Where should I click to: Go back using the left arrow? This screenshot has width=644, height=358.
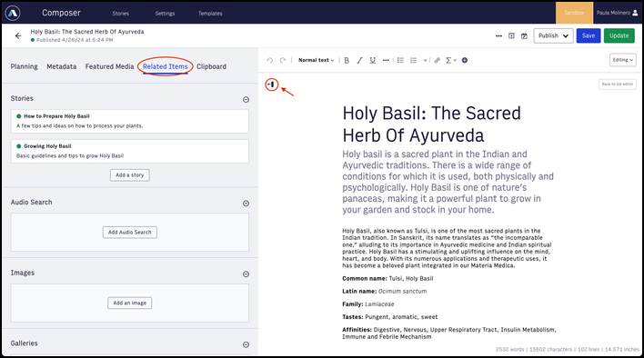[18, 35]
